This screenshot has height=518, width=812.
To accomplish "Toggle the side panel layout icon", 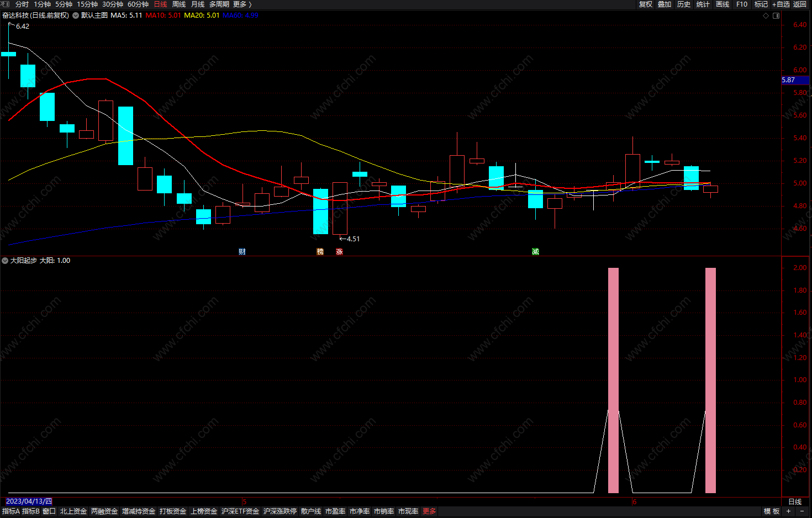I will pyautogui.click(x=776, y=15).
